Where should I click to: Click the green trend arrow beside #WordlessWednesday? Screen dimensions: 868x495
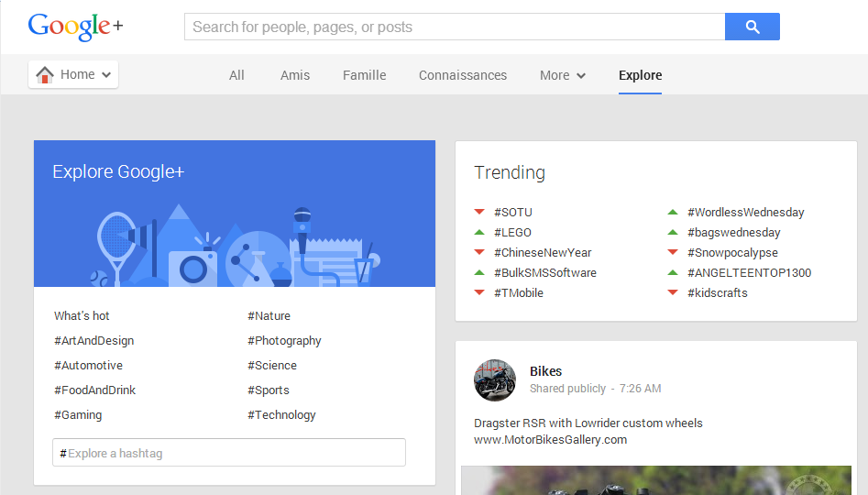[x=673, y=212]
